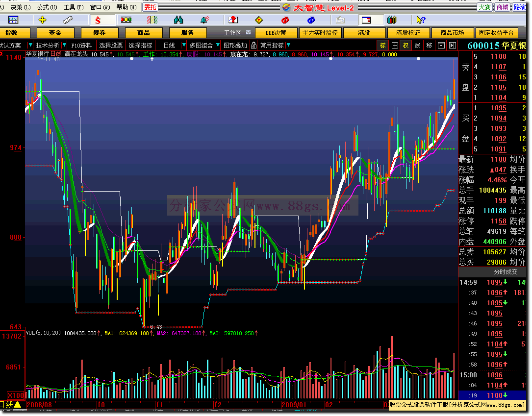
Task: Click the red globe icon
Action: [x=285, y=20]
